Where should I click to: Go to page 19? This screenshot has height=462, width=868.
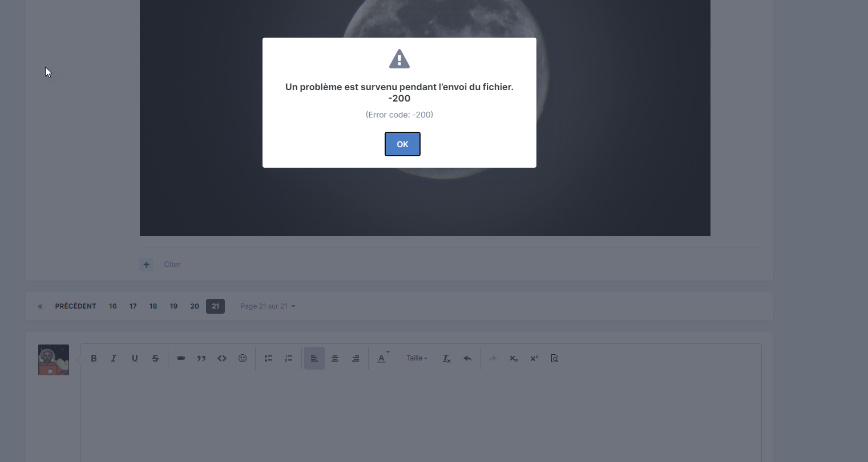point(173,306)
